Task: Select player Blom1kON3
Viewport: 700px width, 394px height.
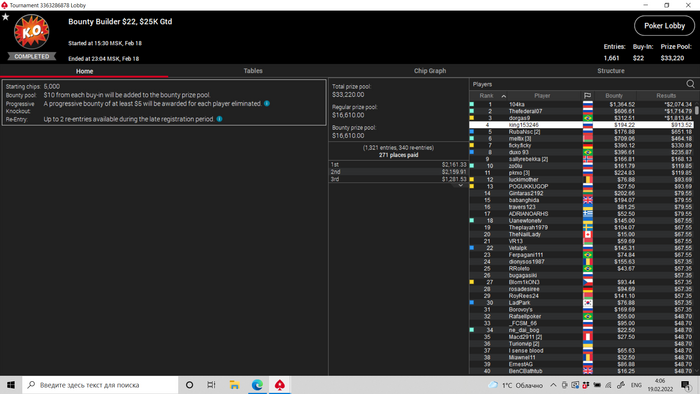Action: click(x=524, y=282)
